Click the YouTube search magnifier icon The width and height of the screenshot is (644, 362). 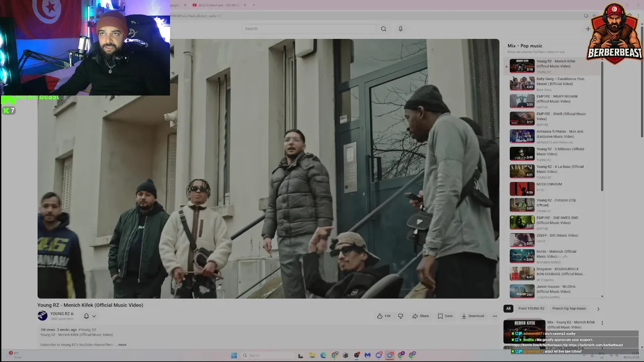click(x=383, y=29)
